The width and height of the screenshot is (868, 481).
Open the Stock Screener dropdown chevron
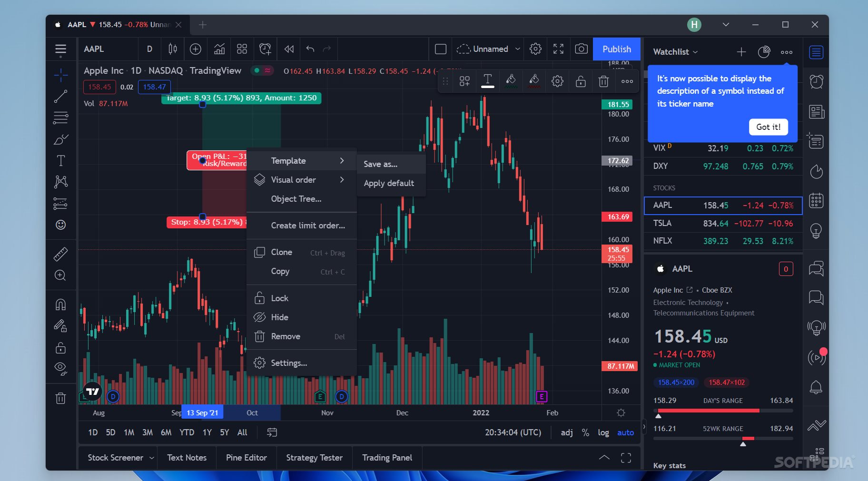tap(151, 458)
